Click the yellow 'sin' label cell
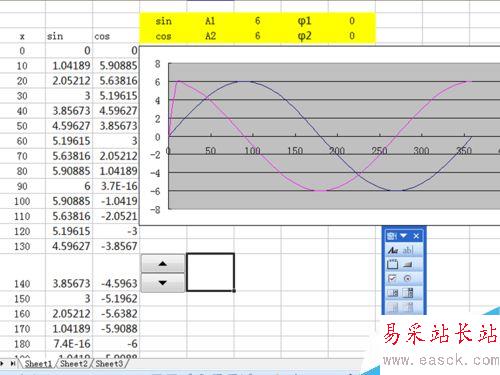This screenshot has height=375, width=500. [x=163, y=21]
